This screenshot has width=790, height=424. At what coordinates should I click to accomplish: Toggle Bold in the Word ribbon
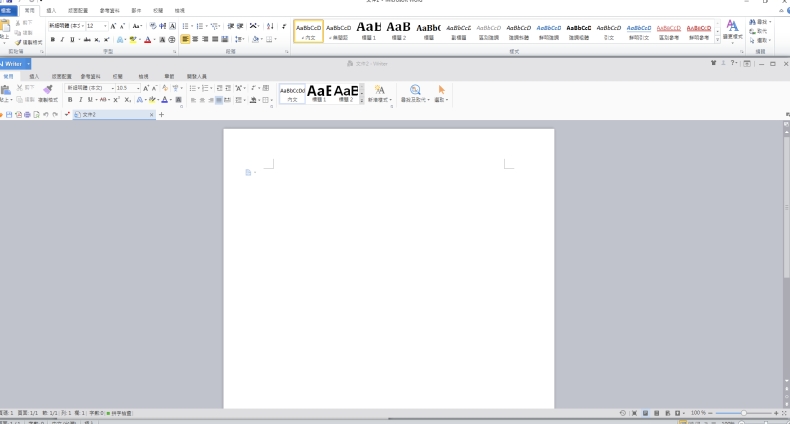click(52, 40)
